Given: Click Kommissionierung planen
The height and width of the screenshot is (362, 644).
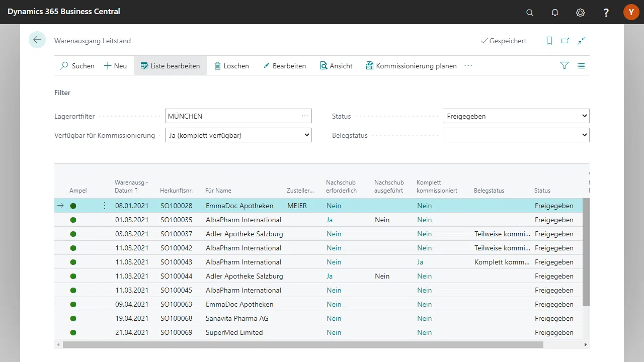Looking at the screenshot, I should click(411, 66).
